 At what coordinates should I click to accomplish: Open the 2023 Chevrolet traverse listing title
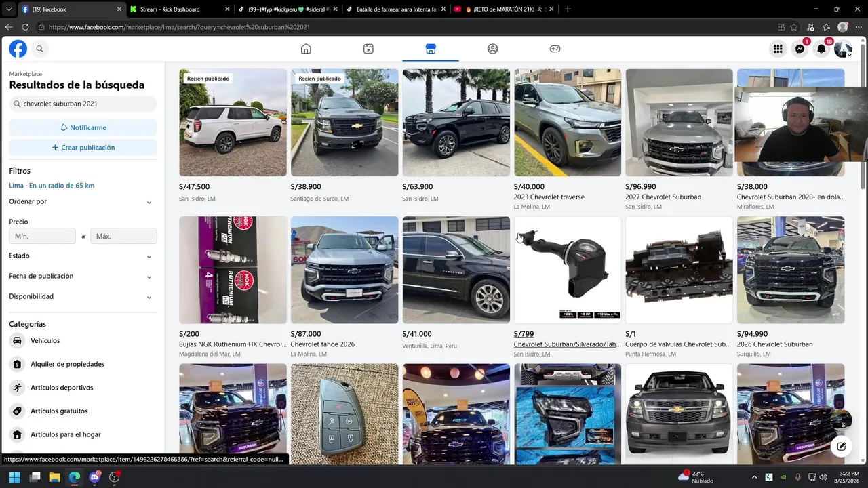tap(549, 197)
